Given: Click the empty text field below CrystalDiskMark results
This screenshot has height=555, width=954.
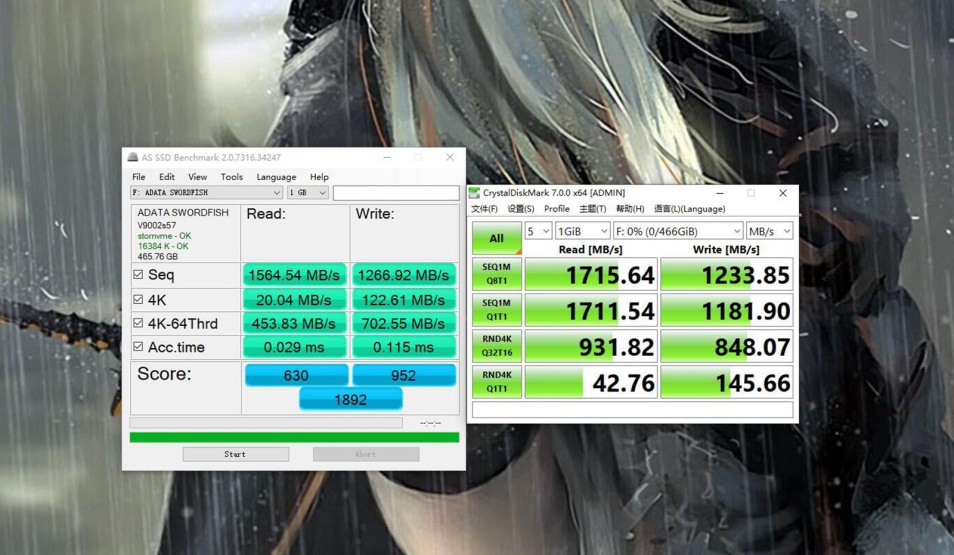Looking at the screenshot, I should pos(632,410).
